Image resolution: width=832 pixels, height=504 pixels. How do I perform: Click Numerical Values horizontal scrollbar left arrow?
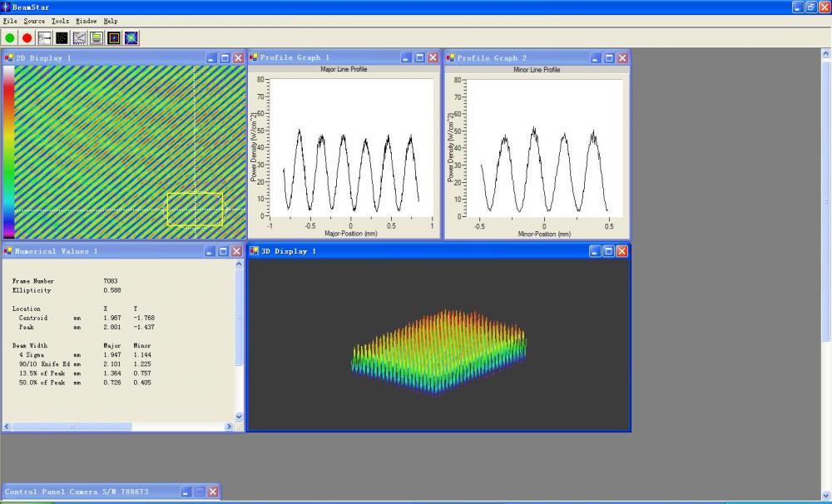(x=7, y=427)
